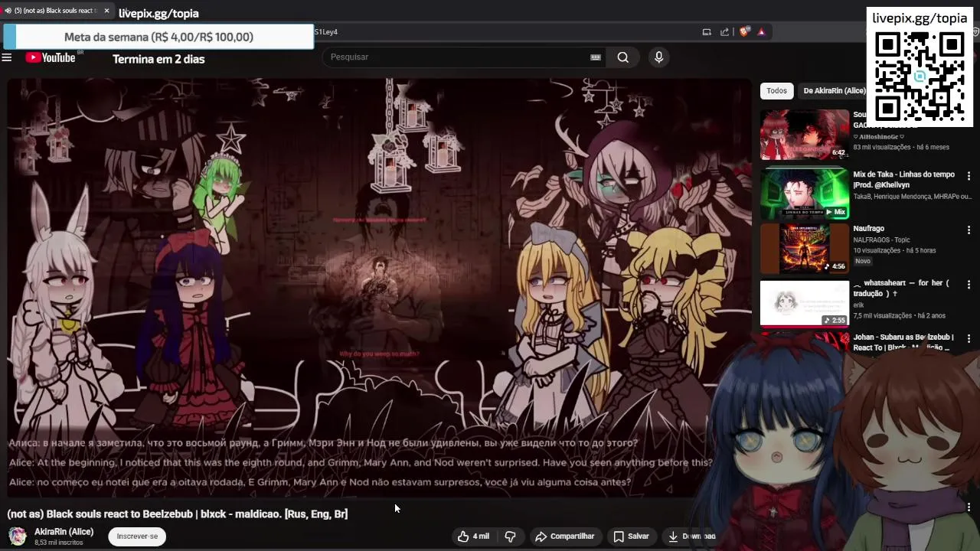Click the Inscrever-se subscribe button
This screenshot has width=980, height=551.
137,536
